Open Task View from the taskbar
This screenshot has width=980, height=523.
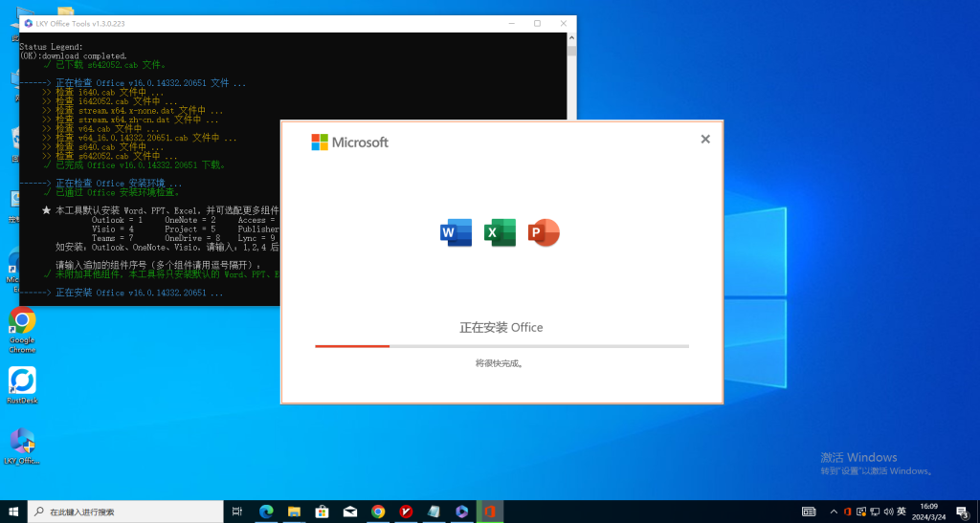point(237,512)
